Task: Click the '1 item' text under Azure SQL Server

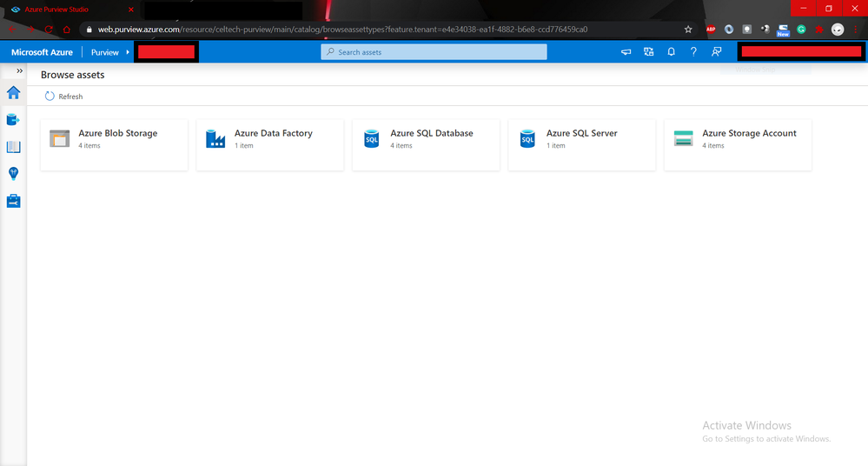Action: (556, 146)
